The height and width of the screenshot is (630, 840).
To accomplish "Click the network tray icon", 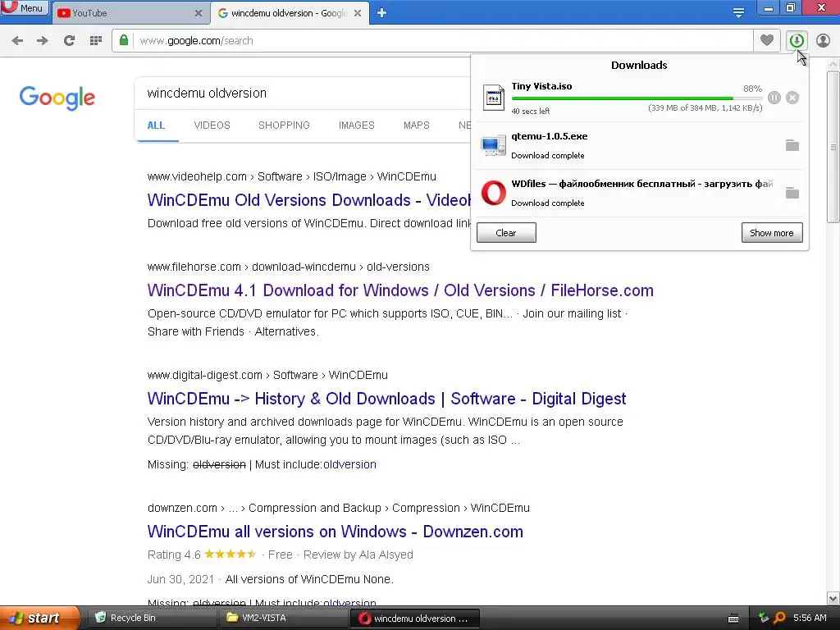I will pos(763,618).
